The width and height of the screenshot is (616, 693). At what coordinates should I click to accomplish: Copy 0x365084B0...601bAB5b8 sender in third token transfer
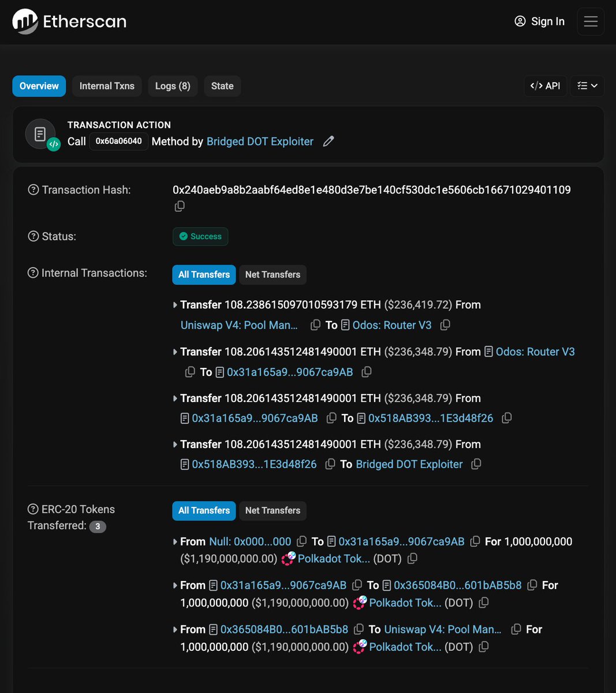coord(359,629)
